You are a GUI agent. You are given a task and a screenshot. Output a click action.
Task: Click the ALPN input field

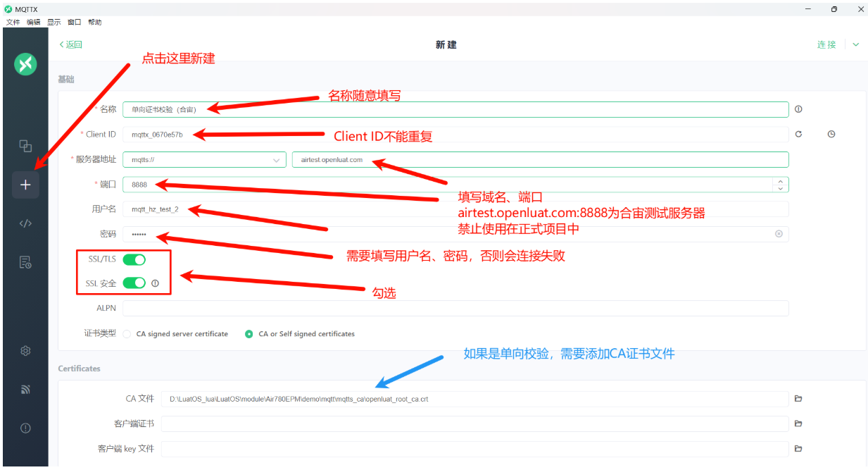pos(455,308)
